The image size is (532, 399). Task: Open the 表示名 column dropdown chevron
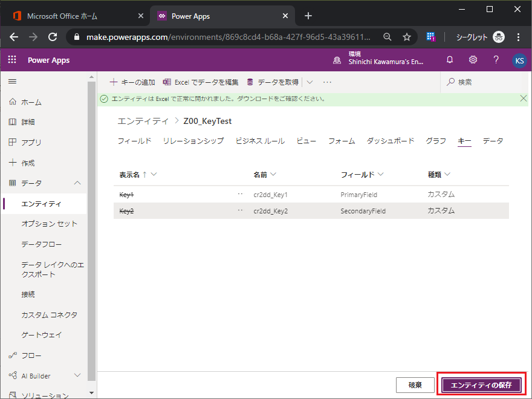(x=154, y=174)
